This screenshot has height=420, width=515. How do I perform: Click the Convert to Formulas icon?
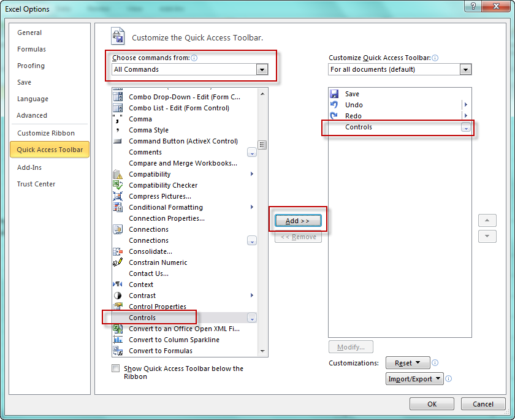pyautogui.click(x=118, y=350)
